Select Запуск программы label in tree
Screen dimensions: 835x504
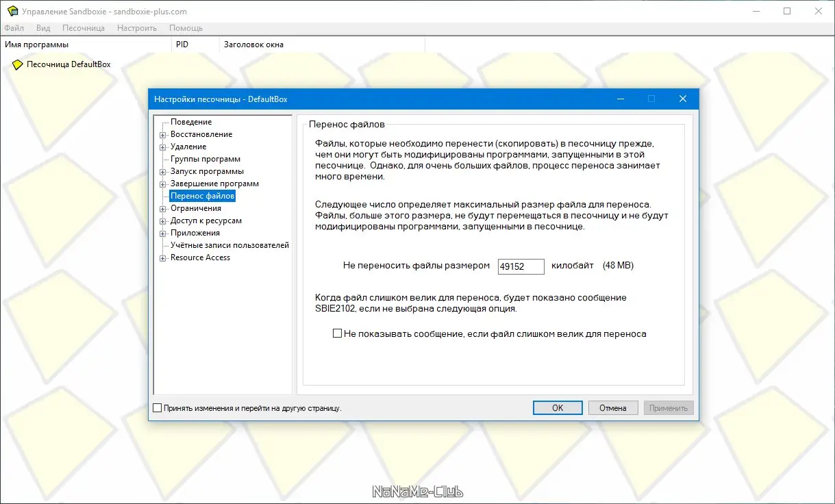pos(207,171)
